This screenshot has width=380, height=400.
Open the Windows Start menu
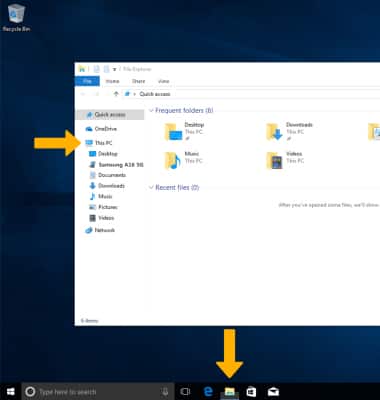click(x=11, y=392)
